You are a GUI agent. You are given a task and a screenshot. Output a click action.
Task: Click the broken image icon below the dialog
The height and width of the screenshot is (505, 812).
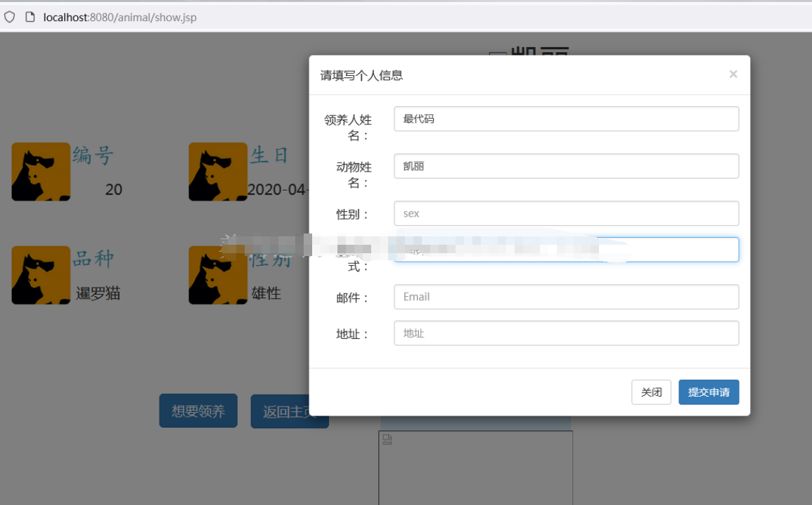[x=387, y=440]
